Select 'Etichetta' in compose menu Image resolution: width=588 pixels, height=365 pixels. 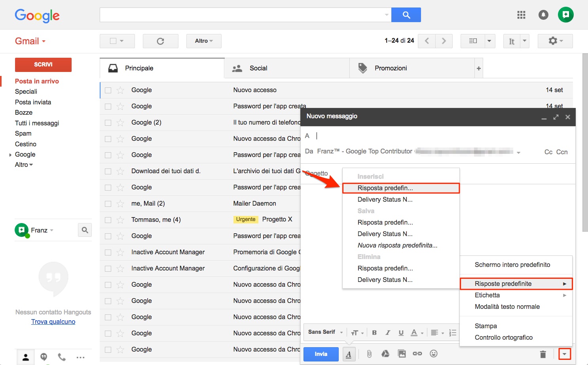(x=516, y=295)
